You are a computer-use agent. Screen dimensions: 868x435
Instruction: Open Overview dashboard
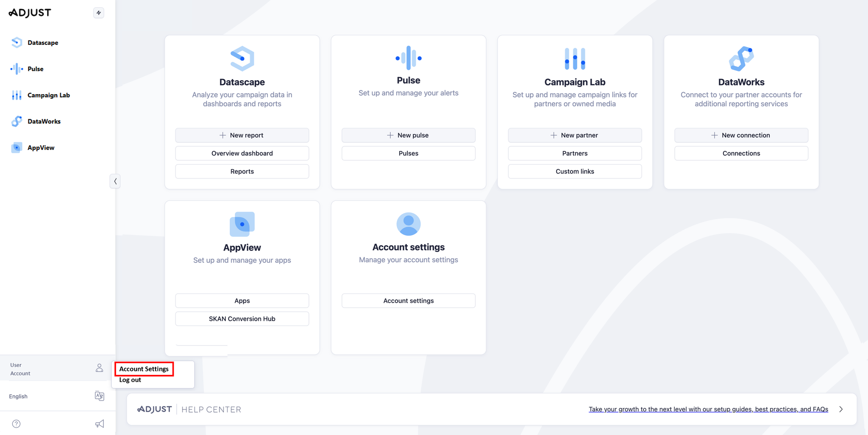point(242,153)
